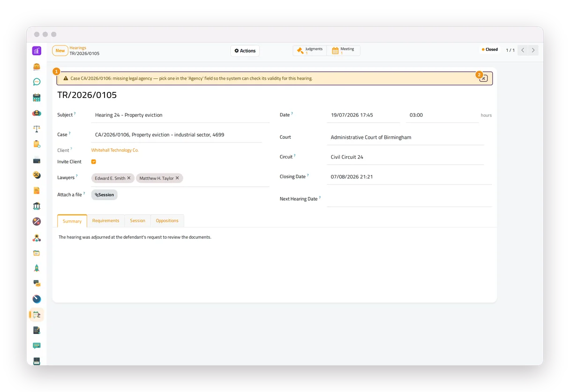This screenshot has height=392, width=570.
Task: Click the Subject input field
Action: (180, 115)
